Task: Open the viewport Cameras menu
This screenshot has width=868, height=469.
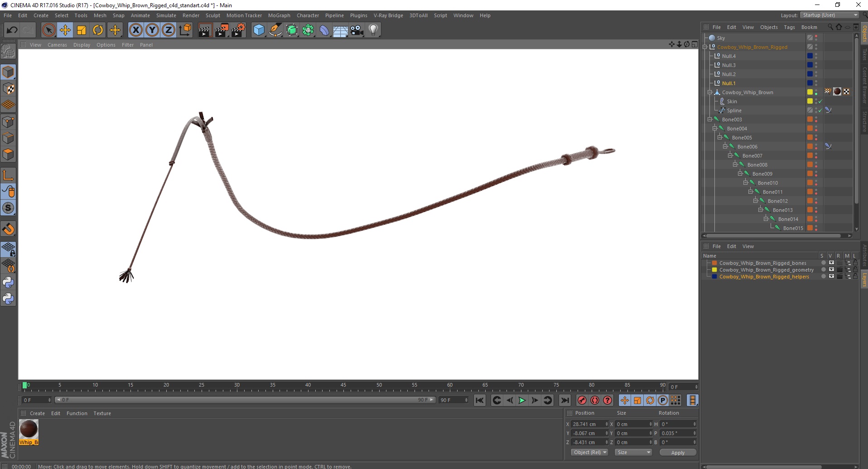Action: coord(57,45)
